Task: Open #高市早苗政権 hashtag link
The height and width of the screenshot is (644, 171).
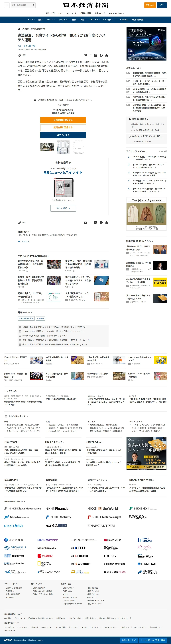Action: tap(138, 20)
